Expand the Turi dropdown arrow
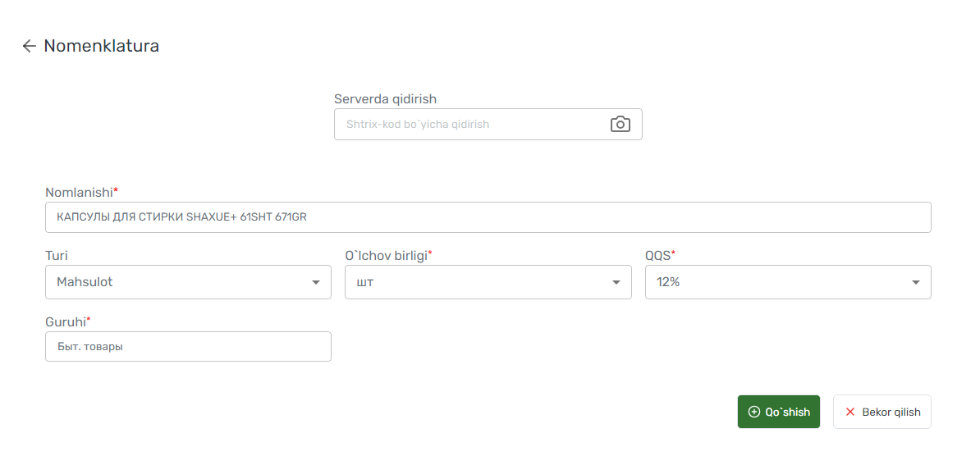This screenshot has height=474, width=980. pyautogui.click(x=316, y=283)
